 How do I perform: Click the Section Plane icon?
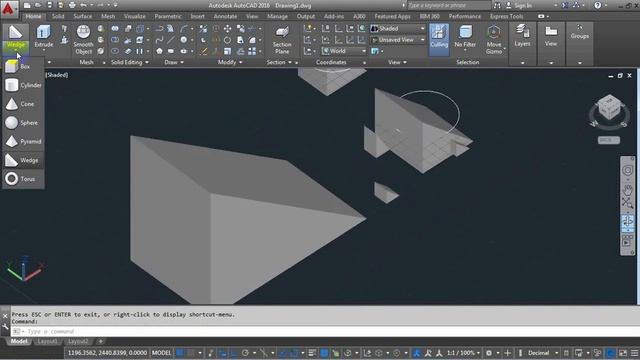tap(282, 32)
